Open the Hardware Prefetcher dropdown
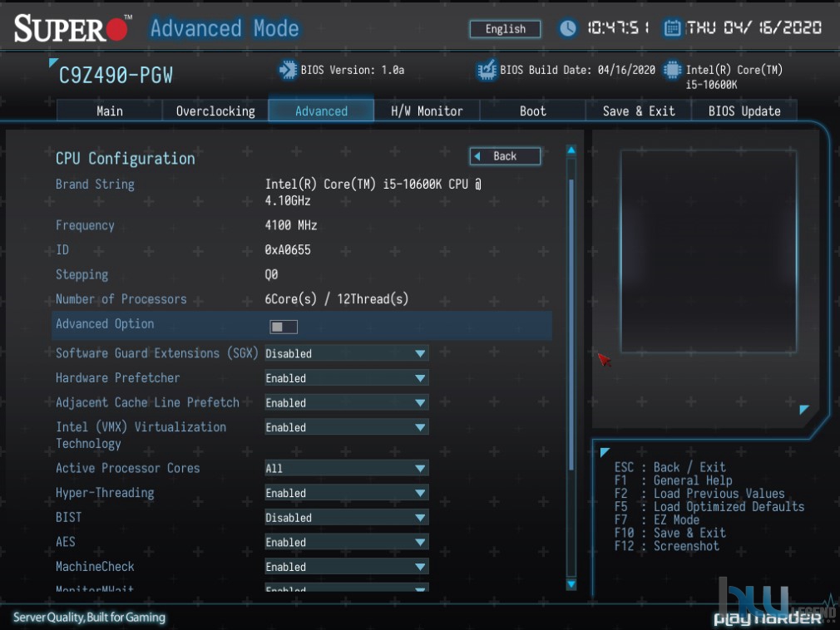 [x=347, y=378]
